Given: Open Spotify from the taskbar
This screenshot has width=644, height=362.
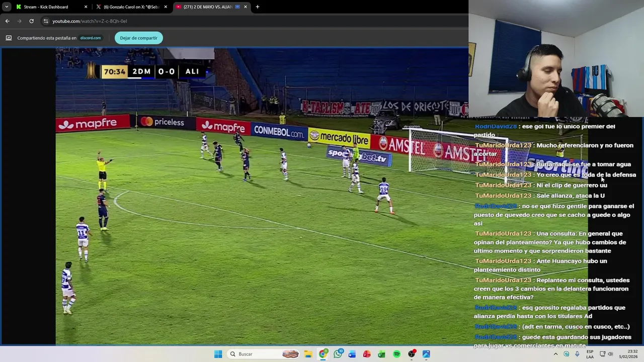Looking at the screenshot, I should 396,354.
